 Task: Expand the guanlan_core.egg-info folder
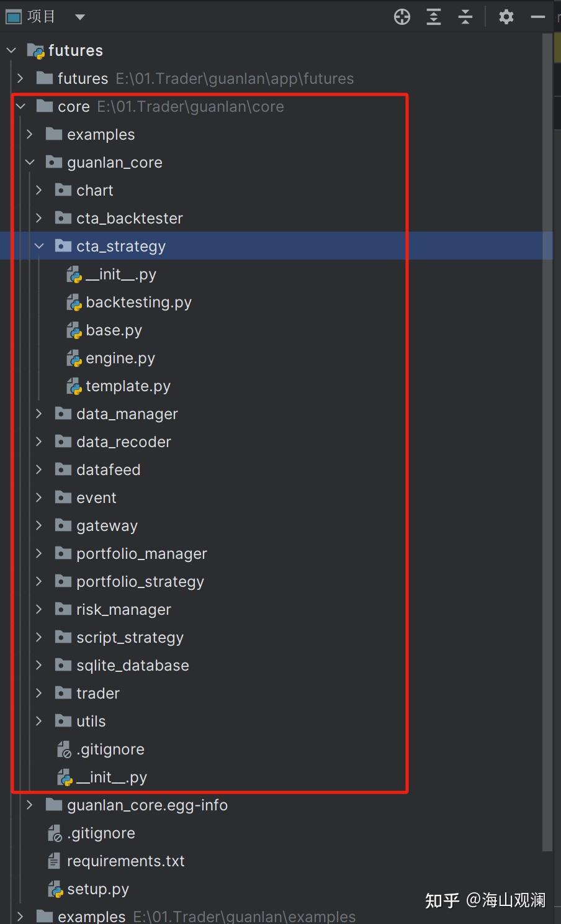click(x=30, y=805)
